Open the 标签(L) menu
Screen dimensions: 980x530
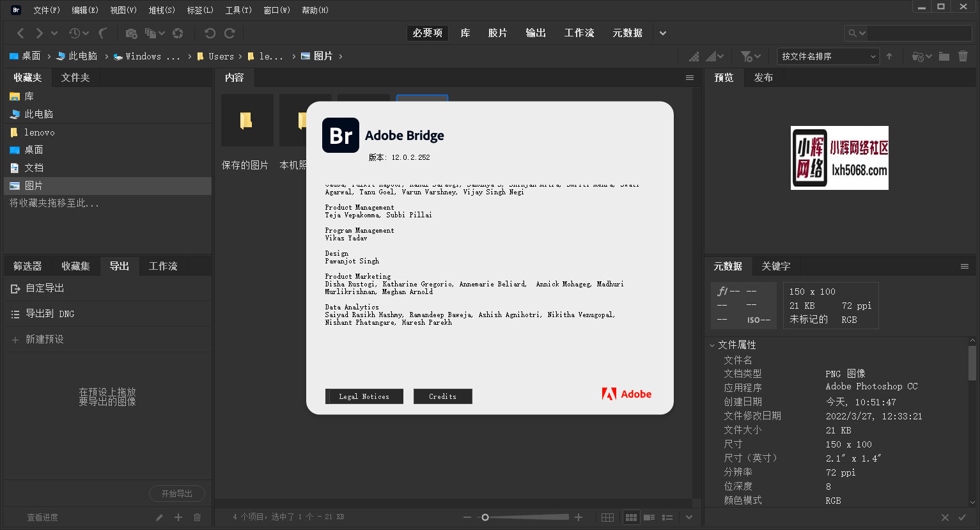click(200, 10)
